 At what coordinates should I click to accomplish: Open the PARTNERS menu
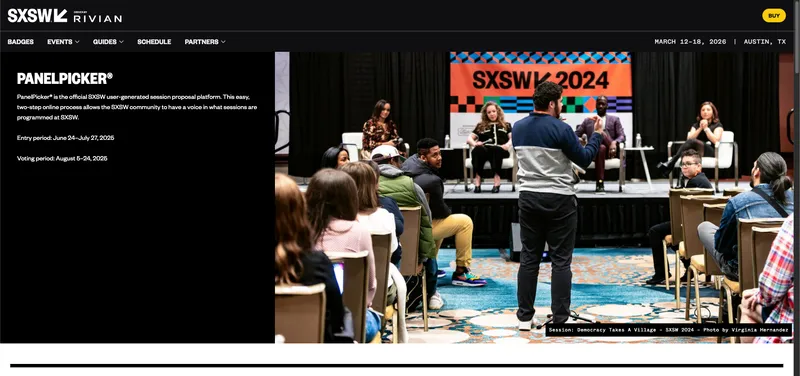(x=202, y=42)
